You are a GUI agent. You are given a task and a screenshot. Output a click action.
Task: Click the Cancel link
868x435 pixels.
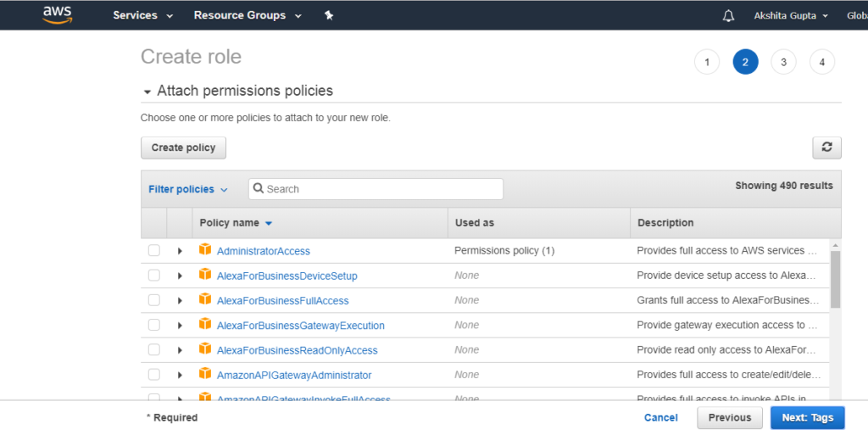(660, 418)
